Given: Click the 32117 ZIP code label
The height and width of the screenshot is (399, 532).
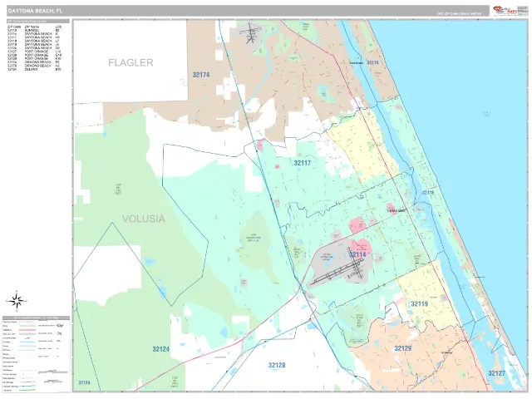Looking at the screenshot, I should coord(303,163).
